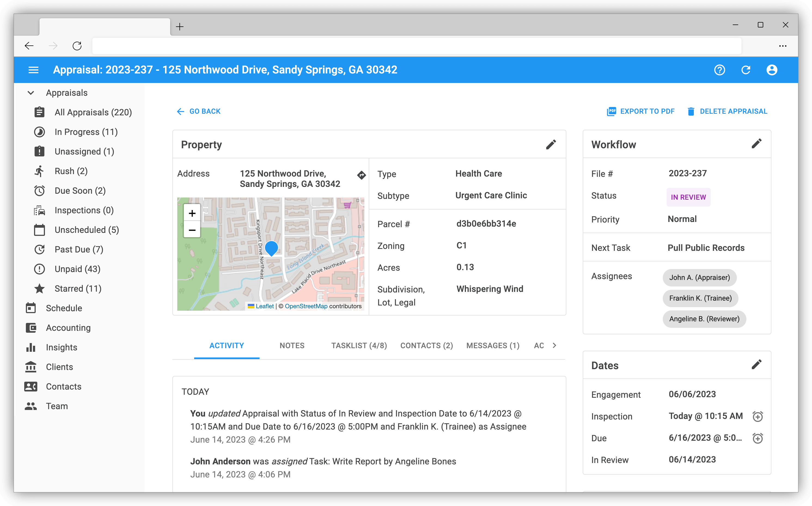Click Export to PDF button
812x506 pixels.
click(640, 112)
